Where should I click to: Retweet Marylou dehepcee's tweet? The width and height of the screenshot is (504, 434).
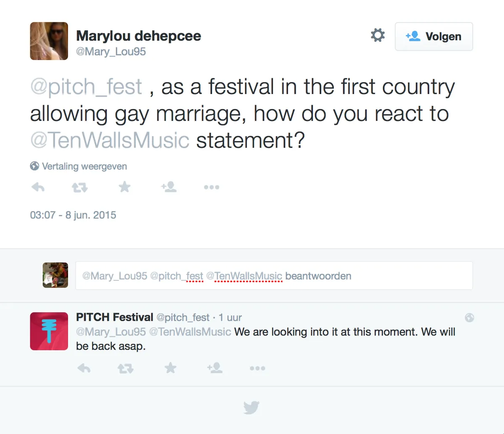[80, 187]
